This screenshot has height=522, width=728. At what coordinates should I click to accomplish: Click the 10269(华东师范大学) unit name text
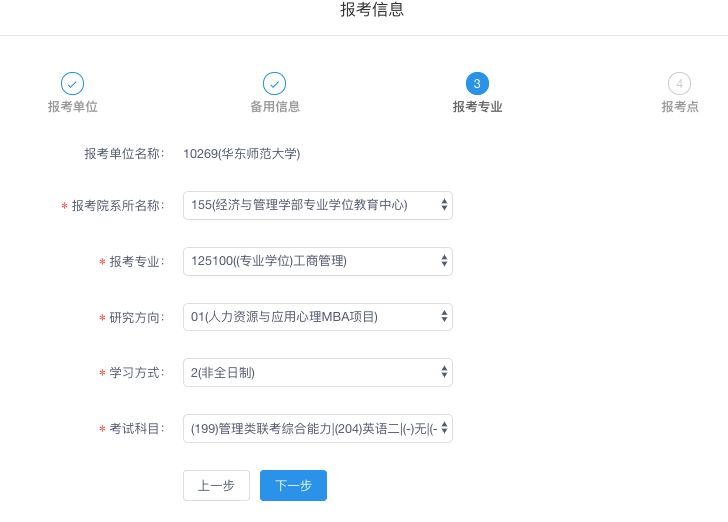(241, 154)
